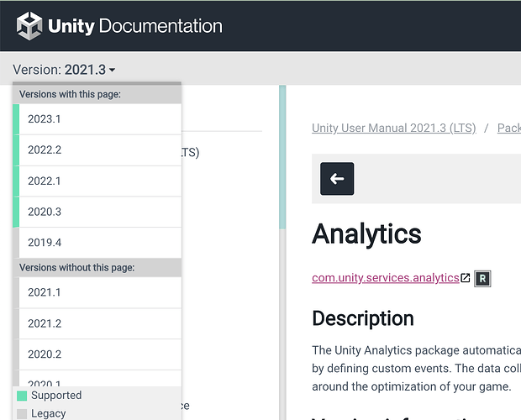
Task: Pick version 2020.3 in the dropdown
Action: pyautogui.click(x=97, y=213)
